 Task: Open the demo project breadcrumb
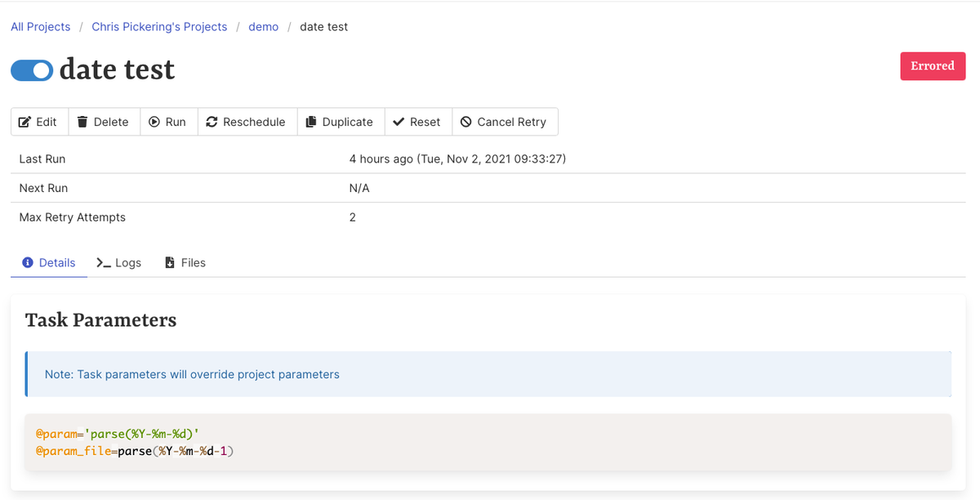tap(263, 26)
